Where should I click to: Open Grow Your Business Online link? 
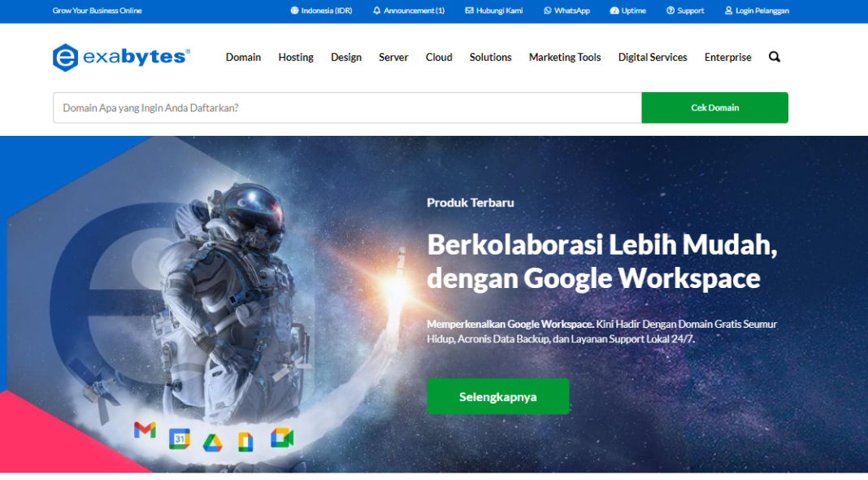click(x=97, y=11)
